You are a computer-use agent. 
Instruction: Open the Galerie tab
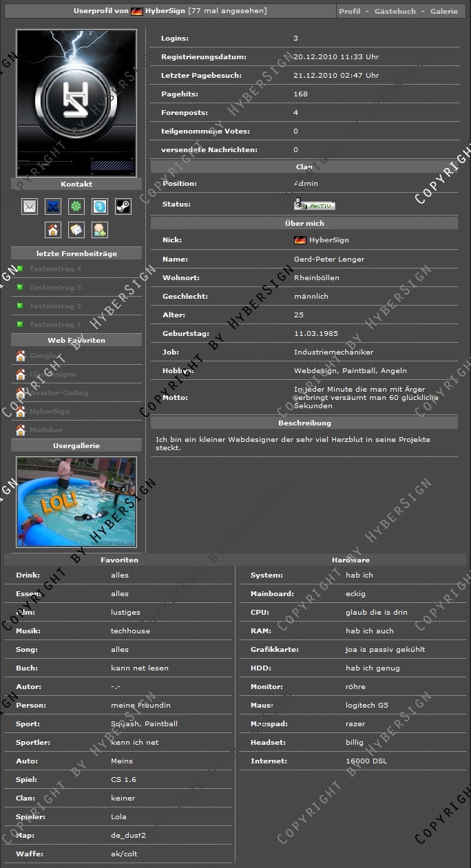[443, 12]
